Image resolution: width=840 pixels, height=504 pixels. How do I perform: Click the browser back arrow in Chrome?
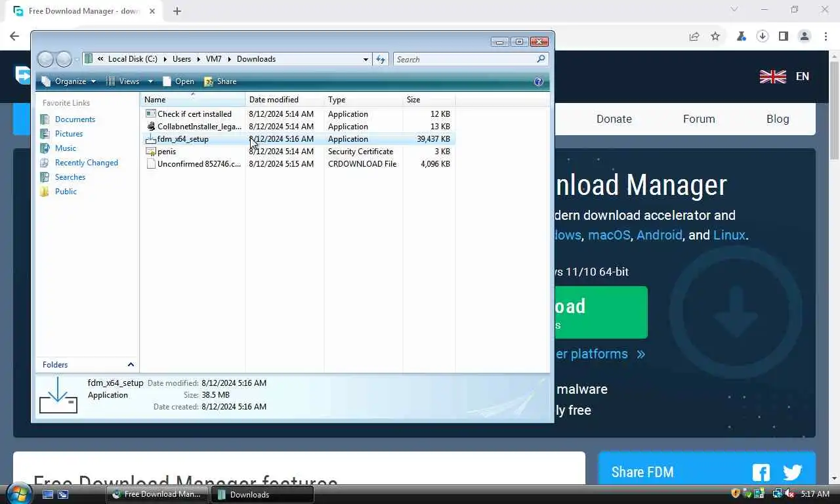click(x=14, y=37)
